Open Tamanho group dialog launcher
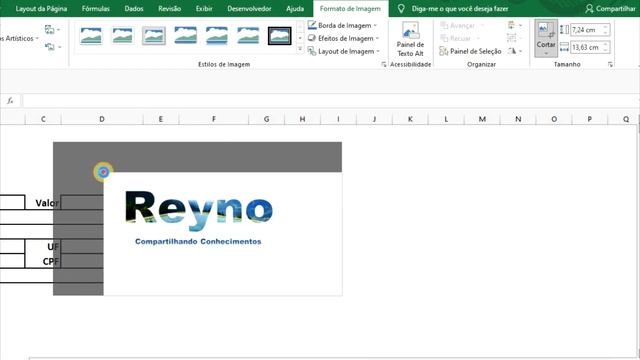Screen dimensions: 640x360 [x=610, y=64]
